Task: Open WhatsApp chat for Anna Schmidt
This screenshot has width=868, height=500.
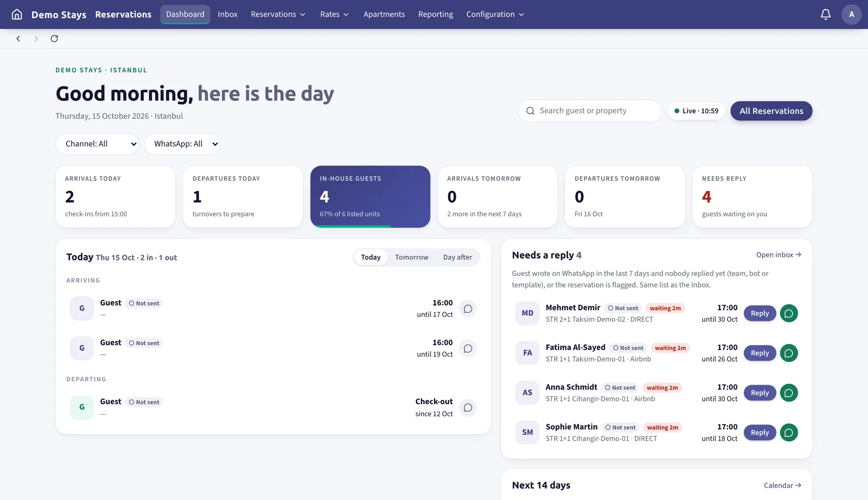Action: tap(789, 393)
